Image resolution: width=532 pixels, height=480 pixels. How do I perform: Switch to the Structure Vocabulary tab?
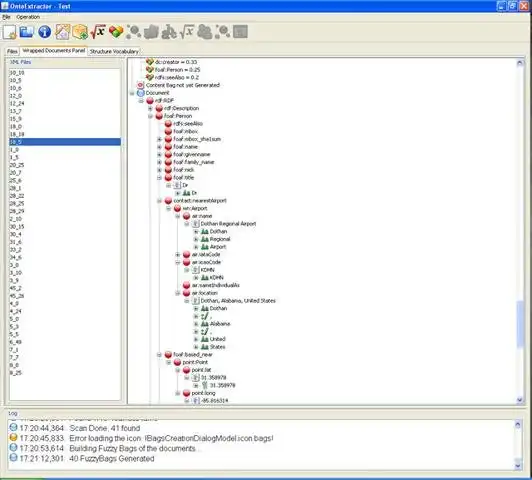coord(114,51)
